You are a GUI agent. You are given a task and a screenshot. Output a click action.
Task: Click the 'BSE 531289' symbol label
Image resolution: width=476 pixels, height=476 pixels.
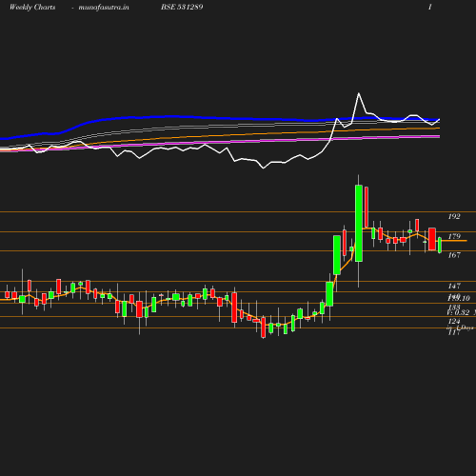tap(182, 7)
